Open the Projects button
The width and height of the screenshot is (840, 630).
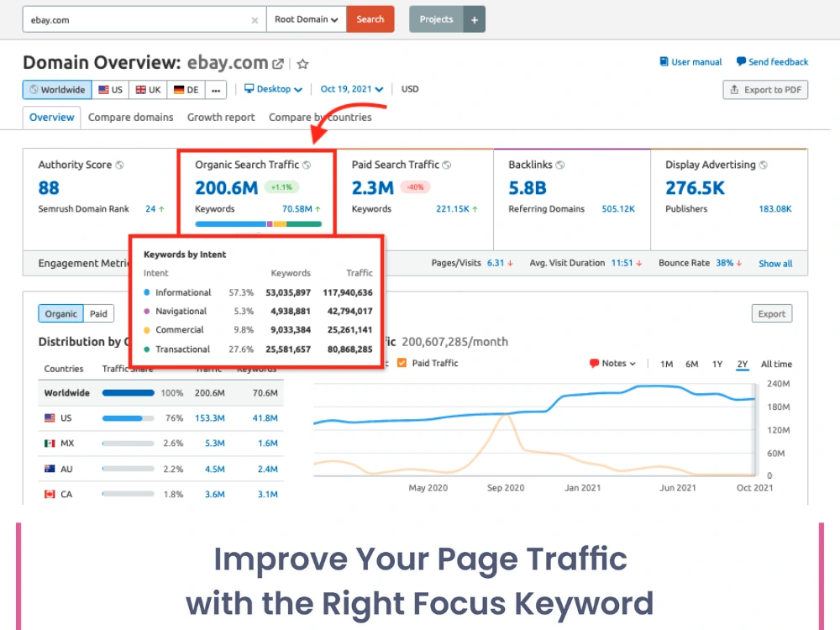coord(436,19)
